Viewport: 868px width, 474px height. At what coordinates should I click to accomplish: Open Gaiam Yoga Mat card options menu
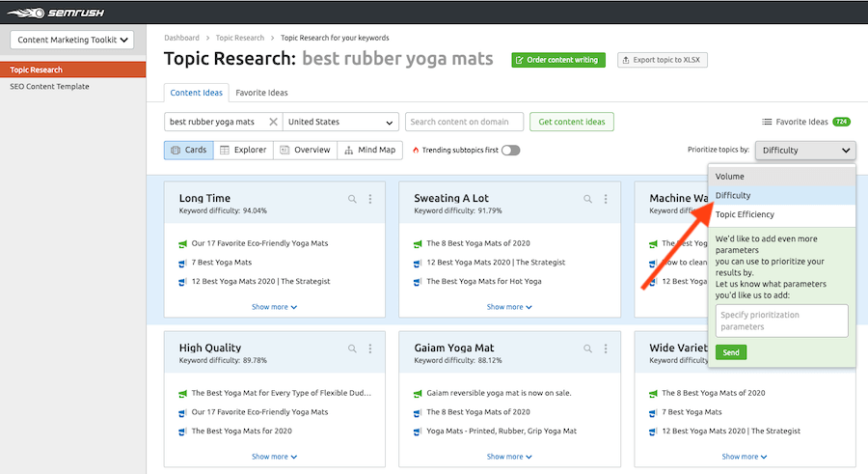coord(606,349)
